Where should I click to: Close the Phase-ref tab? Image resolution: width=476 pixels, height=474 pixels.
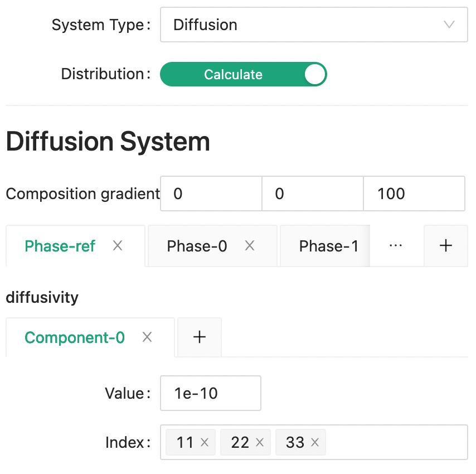tap(118, 246)
